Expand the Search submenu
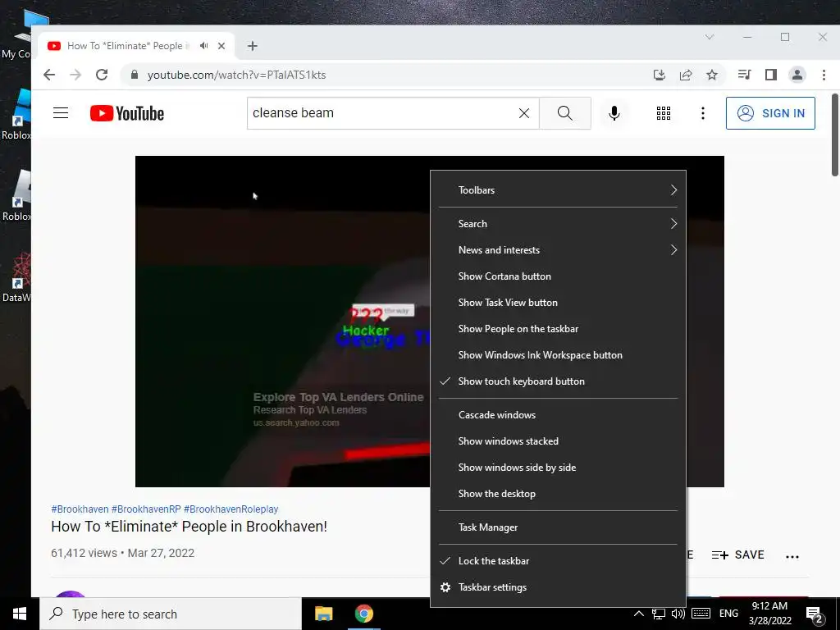840x630 pixels. 558,224
